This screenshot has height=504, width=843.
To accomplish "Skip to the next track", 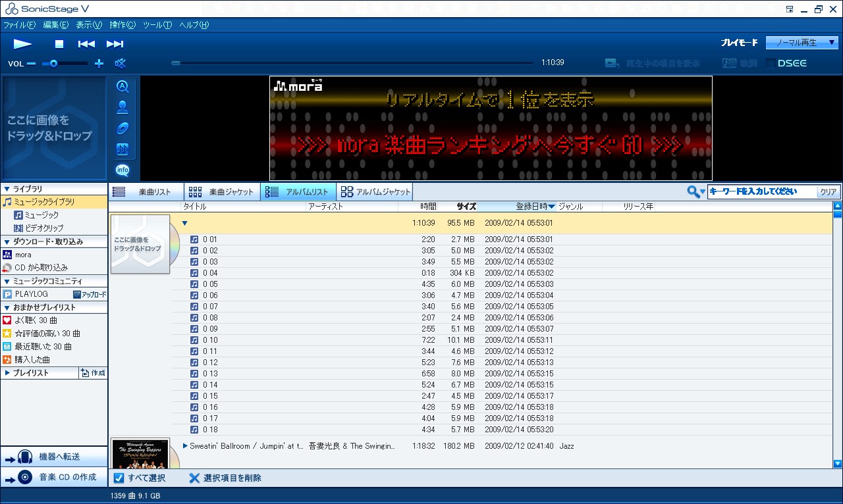I will tap(115, 44).
